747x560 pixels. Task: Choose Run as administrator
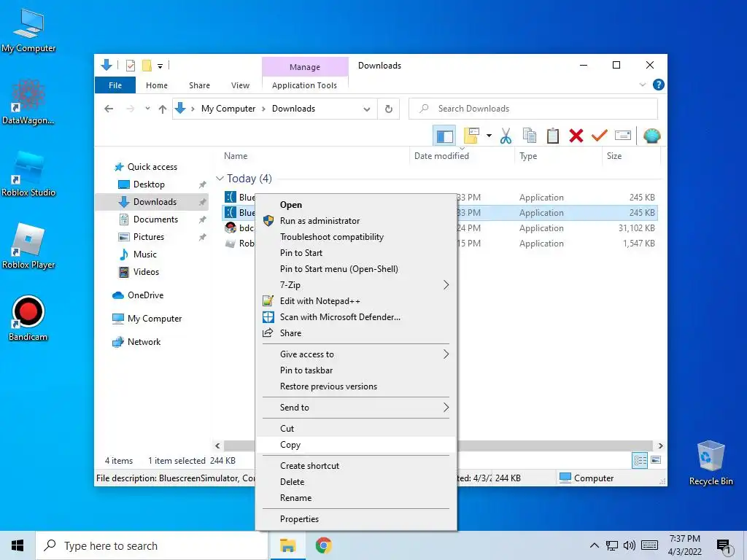pyautogui.click(x=356, y=221)
